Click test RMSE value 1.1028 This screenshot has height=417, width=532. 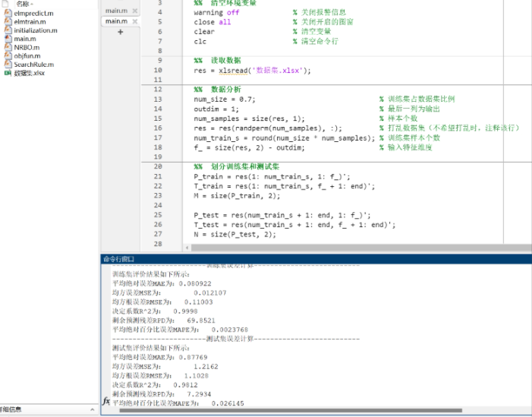pos(196,376)
